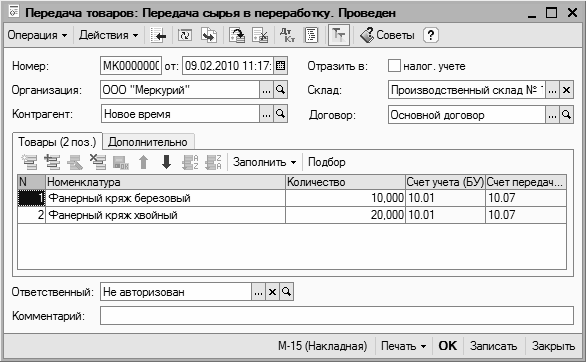Screen dimensions: 586x362
Task: Open the Организация selection ellipsis button
Action: pyautogui.click(x=266, y=90)
